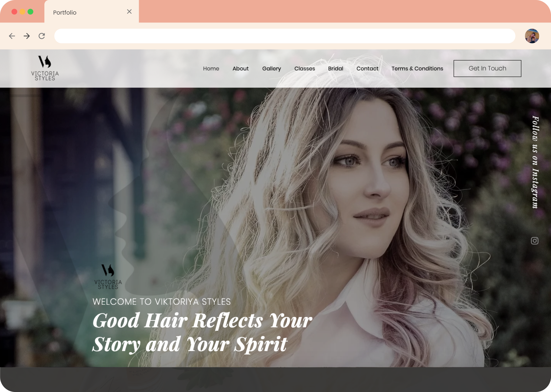Click the user profile avatar
The width and height of the screenshot is (551, 392).
click(x=532, y=36)
